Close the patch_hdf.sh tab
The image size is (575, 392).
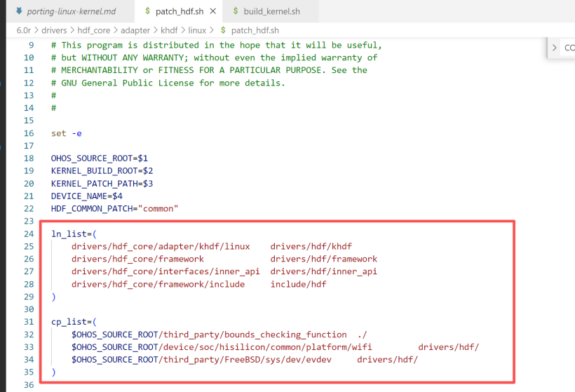click(x=213, y=12)
